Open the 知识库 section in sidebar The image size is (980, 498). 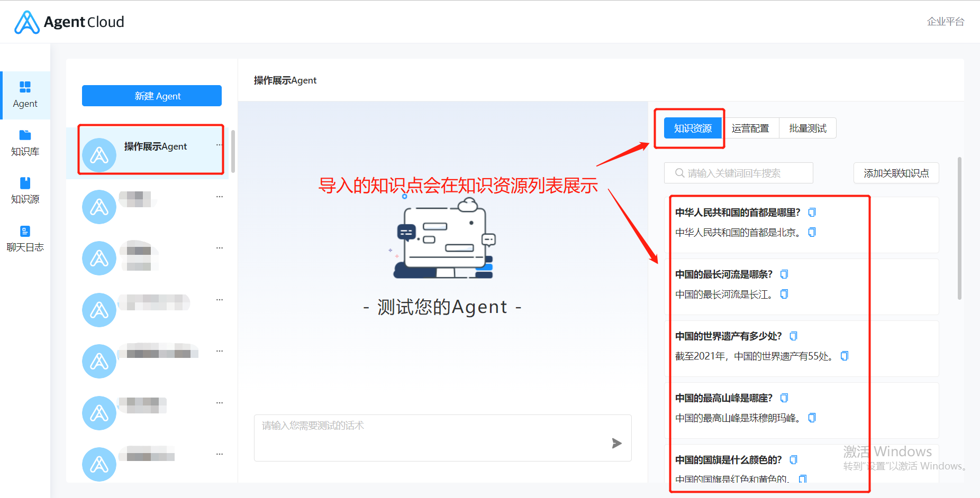(x=25, y=143)
